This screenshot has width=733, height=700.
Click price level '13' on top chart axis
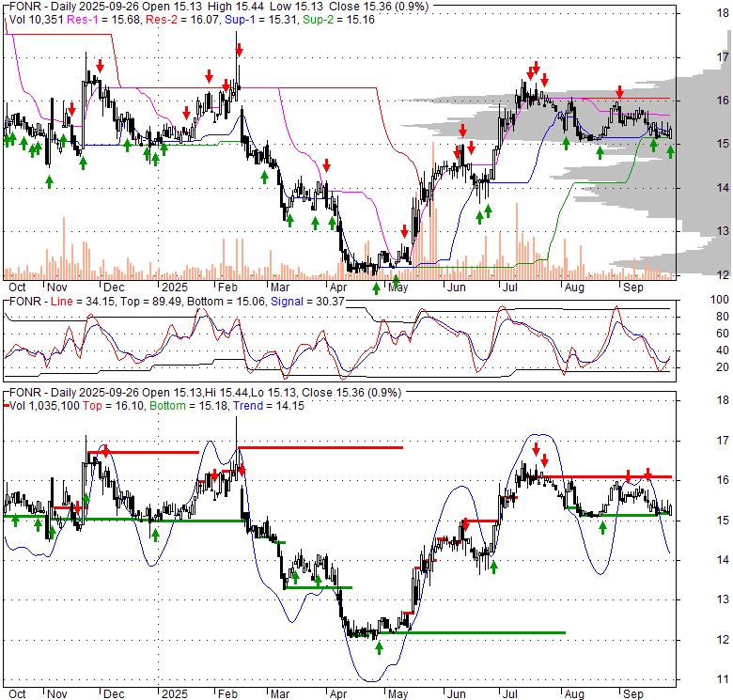point(723,231)
